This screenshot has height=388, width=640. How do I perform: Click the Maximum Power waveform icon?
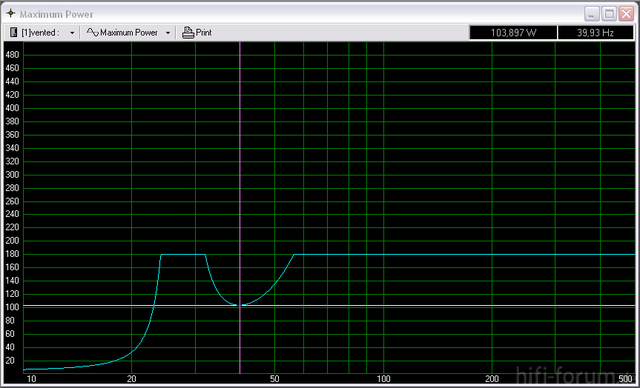(93, 32)
